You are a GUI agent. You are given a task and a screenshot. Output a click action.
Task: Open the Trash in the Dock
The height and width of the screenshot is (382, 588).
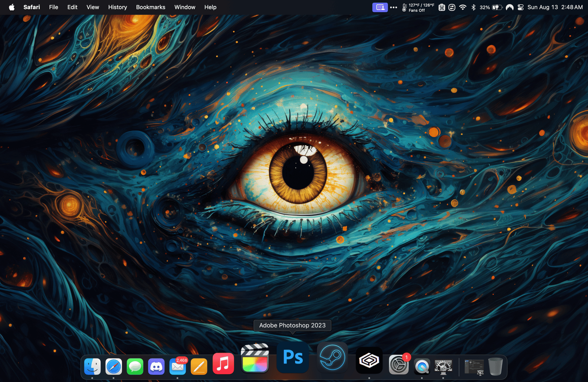495,366
